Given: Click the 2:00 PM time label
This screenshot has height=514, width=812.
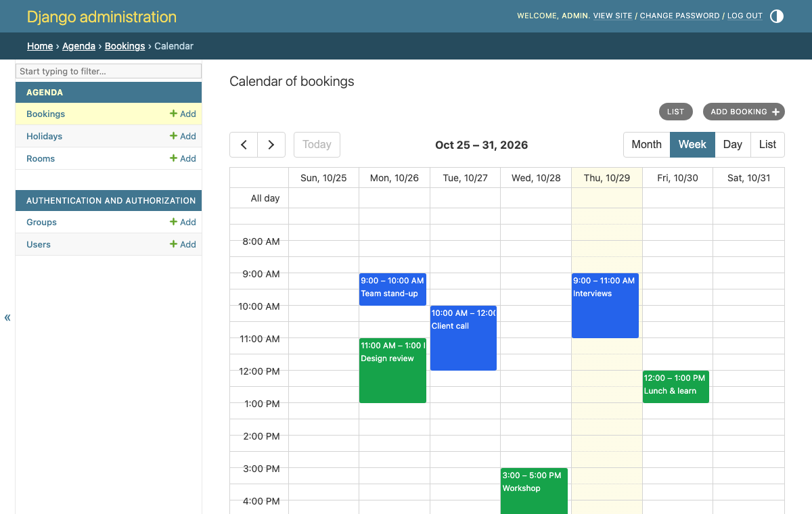Looking at the screenshot, I should pyautogui.click(x=261, y=436).
